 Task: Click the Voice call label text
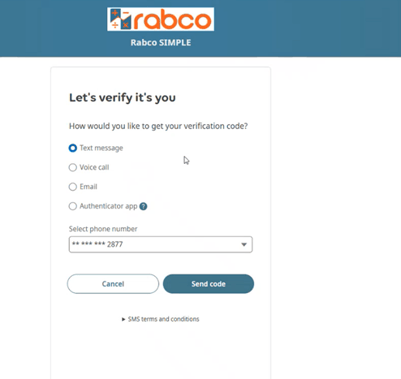94,167
